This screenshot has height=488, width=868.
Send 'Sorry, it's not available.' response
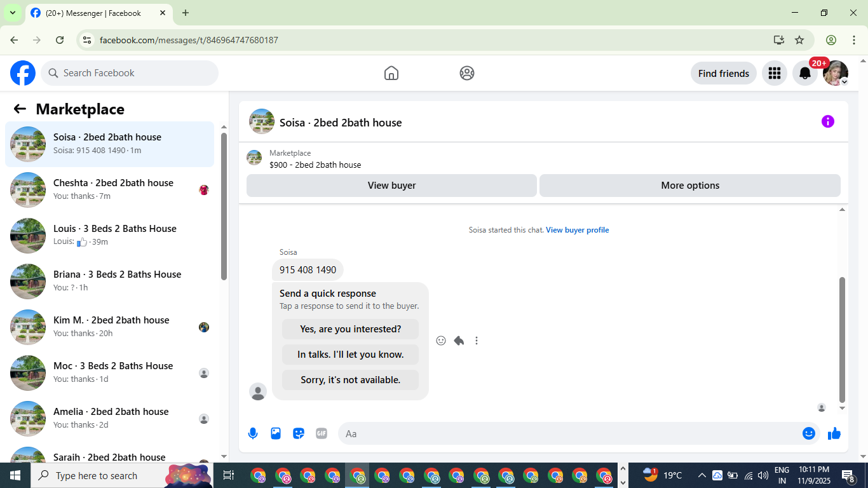(350, 380)
